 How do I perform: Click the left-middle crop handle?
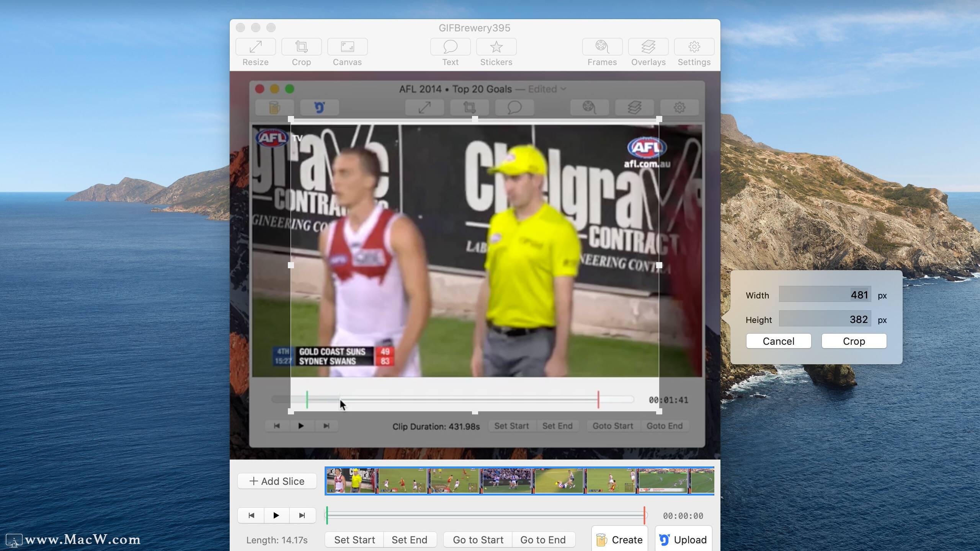291,265
